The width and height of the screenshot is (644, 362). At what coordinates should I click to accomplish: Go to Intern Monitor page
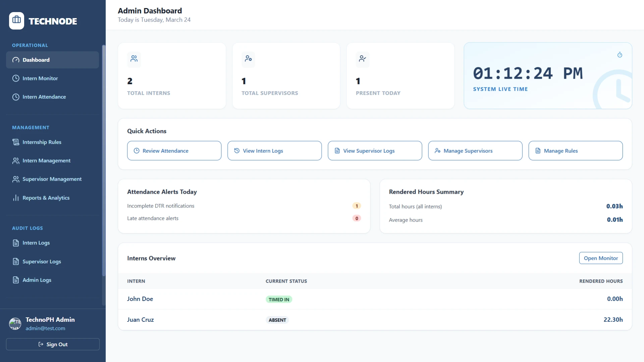(52, 78)
